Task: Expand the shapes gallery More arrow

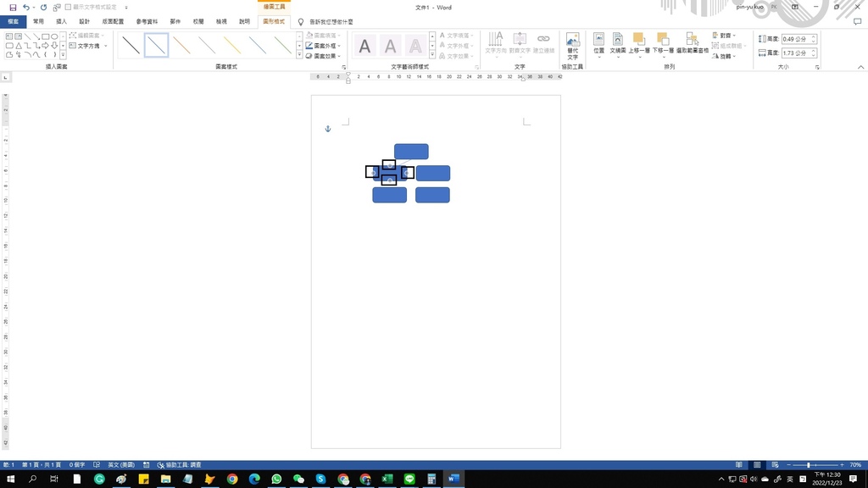Action: coord(63,55)
